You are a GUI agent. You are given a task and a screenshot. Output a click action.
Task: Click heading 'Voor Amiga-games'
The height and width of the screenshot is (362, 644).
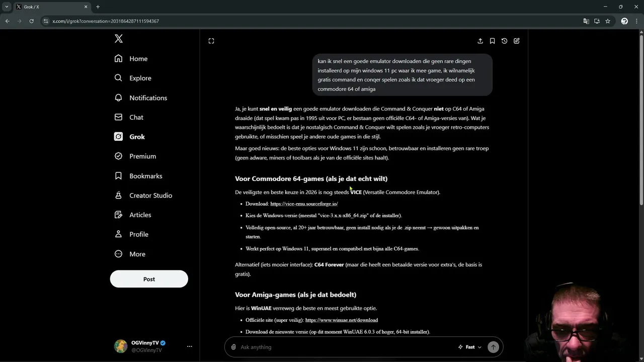tap(295, 295)
